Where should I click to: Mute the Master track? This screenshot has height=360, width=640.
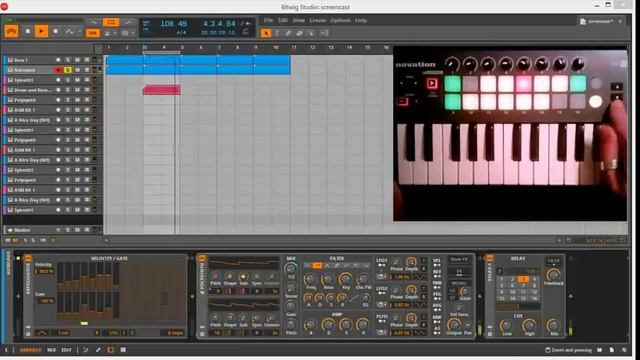(77, 230)
